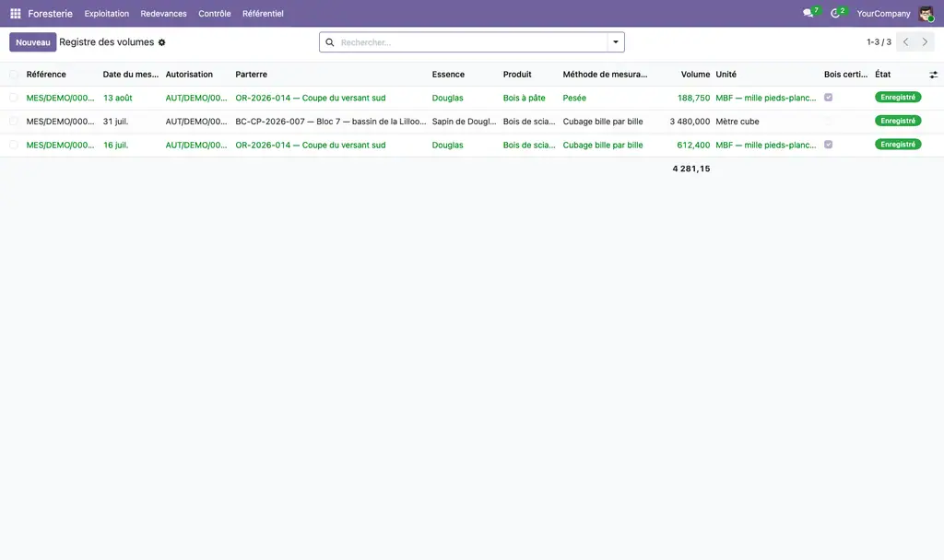Screen dimensions: 944x560
Task: Sort by the Parterre column header
Action: tap(251, 75)
